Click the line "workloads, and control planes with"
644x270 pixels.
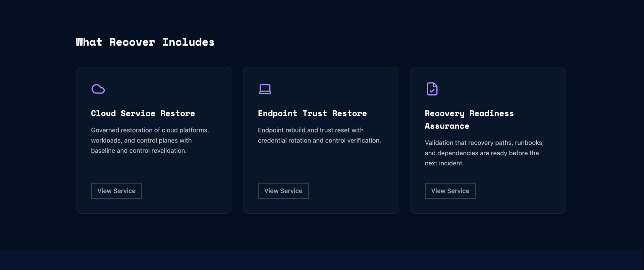[x=141, y=141]
